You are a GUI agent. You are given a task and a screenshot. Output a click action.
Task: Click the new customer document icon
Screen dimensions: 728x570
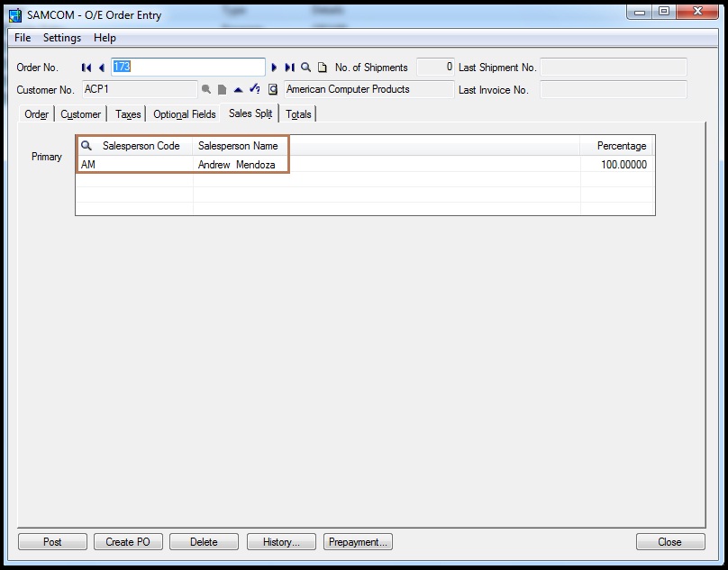click(222, 90)
